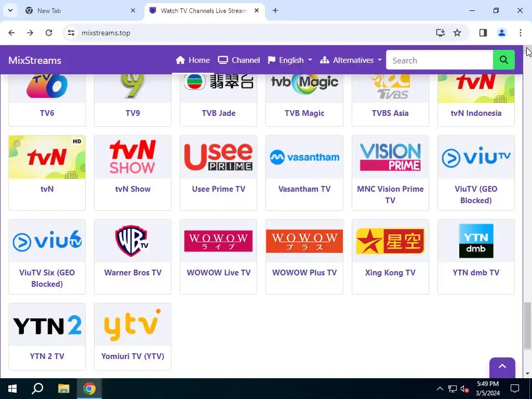Screen dimensions: 532x399
Task: Click the tvN Show logo
Action: pyautogui.click(x=132, y=157)
